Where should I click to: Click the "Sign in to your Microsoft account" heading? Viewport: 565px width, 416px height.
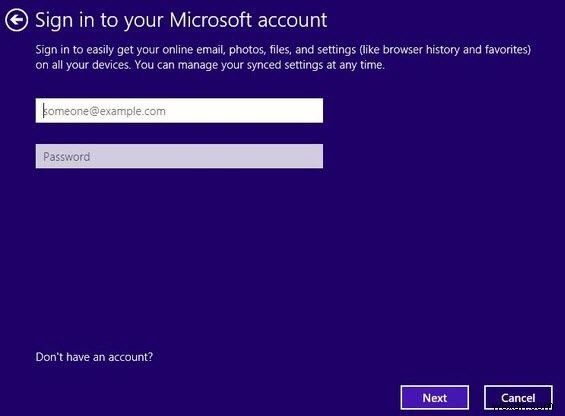pyautogui.click(x=181, y=20)
